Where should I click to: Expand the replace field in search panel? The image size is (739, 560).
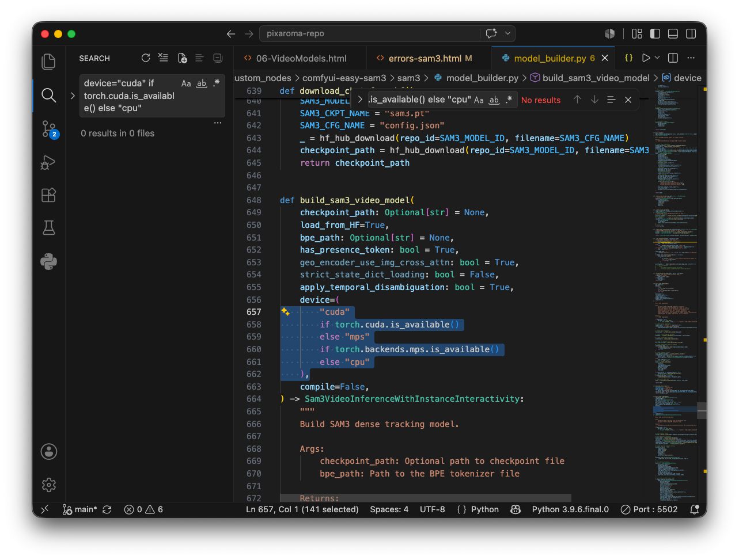click(73, 96)
